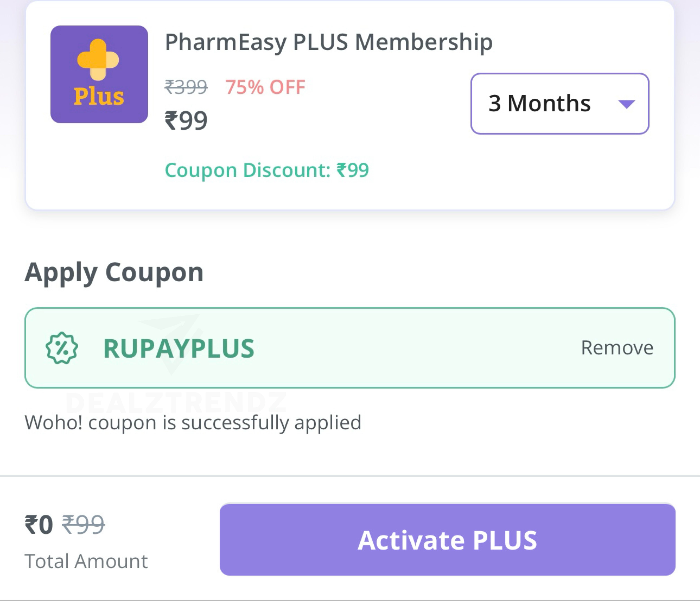Open the 3 Months duration dropdown
700x605 pixels.
[560, 103]
